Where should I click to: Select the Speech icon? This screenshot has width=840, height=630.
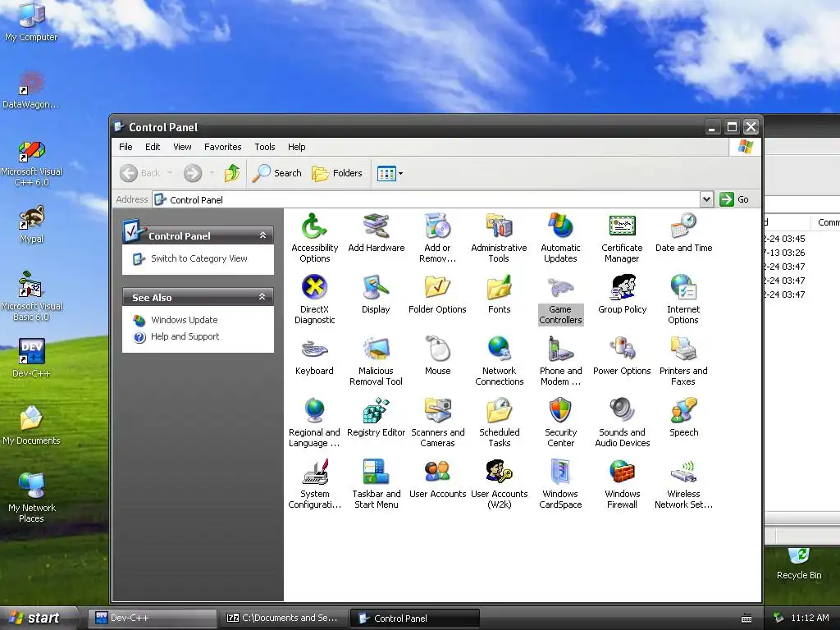[683, 418]
